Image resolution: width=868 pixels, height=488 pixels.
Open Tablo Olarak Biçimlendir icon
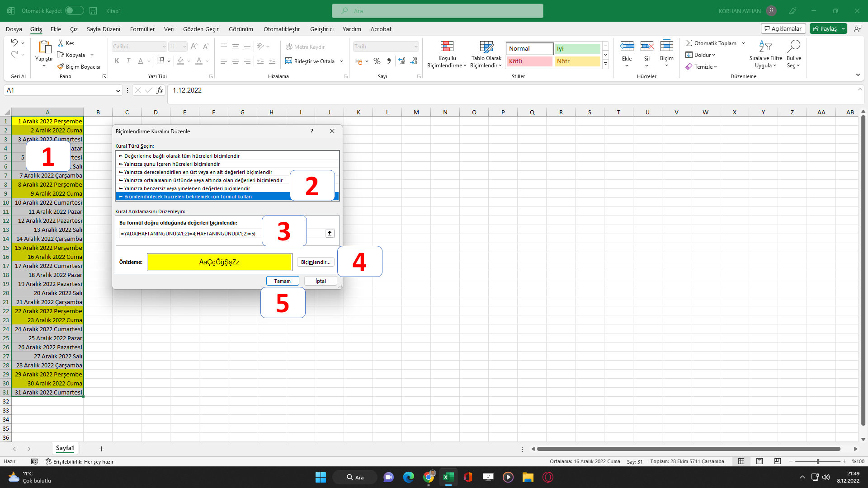pos(486,47)
